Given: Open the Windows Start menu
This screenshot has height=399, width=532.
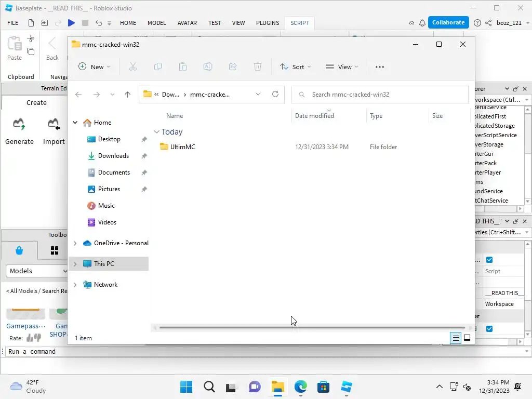Looking at the screenshot, I should coord(187,387).
